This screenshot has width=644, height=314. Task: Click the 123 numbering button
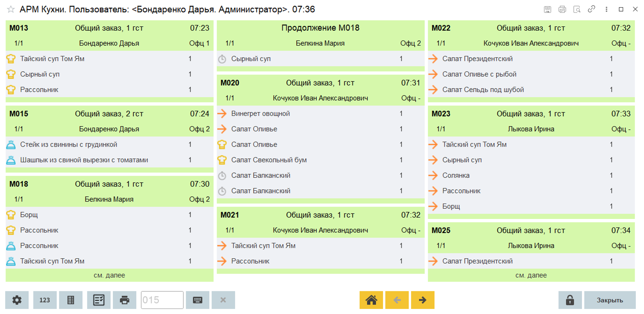[x=45, y=300]
